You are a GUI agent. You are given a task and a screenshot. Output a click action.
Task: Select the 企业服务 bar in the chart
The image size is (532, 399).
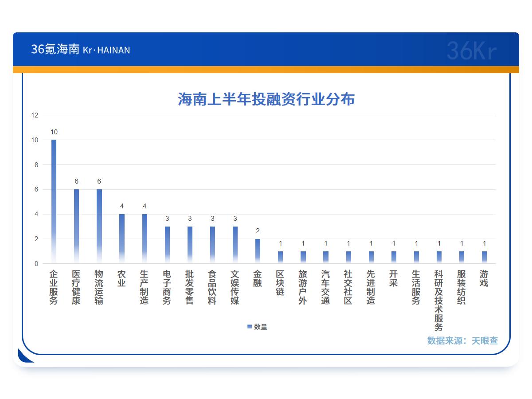click(x=54, y=202)
